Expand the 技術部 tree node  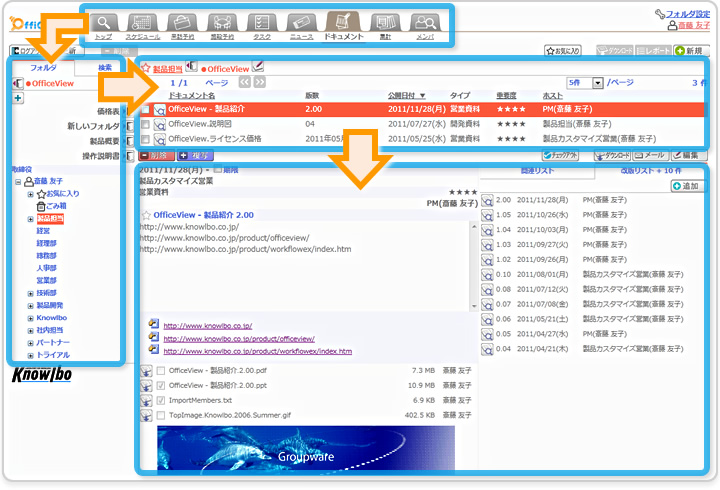30,293
